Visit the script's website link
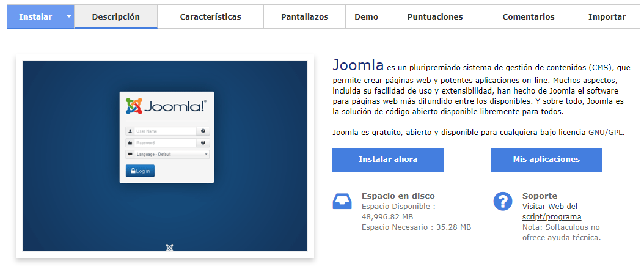Screen dimensions: 644x275 (552, 211)
